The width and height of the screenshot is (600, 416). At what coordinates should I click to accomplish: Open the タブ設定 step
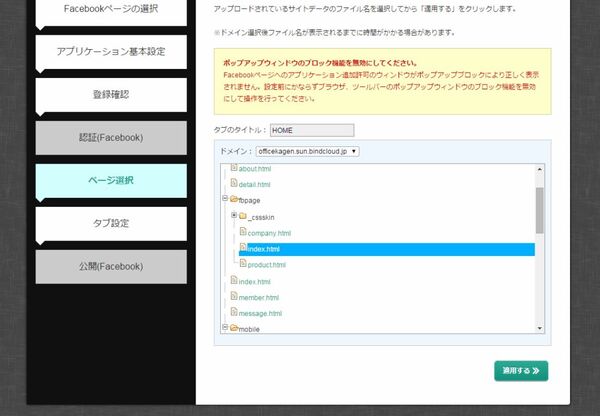[111, 223]
